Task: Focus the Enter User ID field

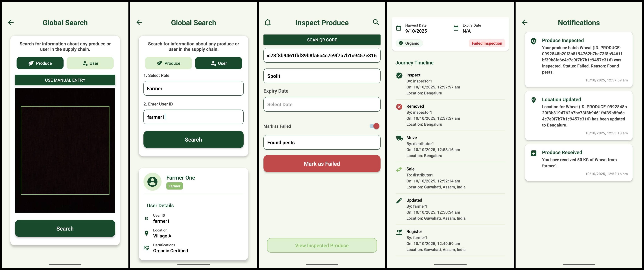Action: [194, 117]
